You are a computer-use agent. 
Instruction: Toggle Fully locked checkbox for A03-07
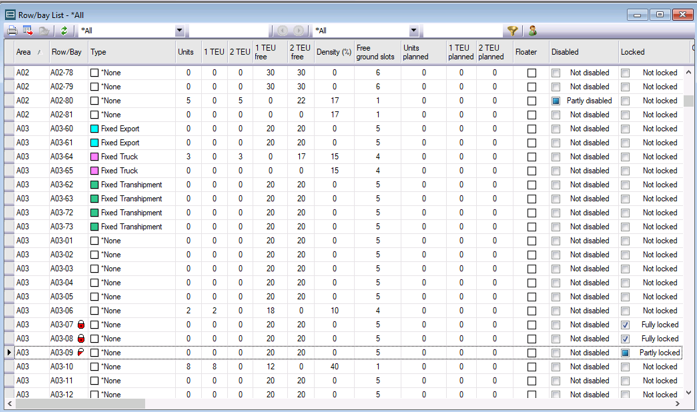pos(625,325)
